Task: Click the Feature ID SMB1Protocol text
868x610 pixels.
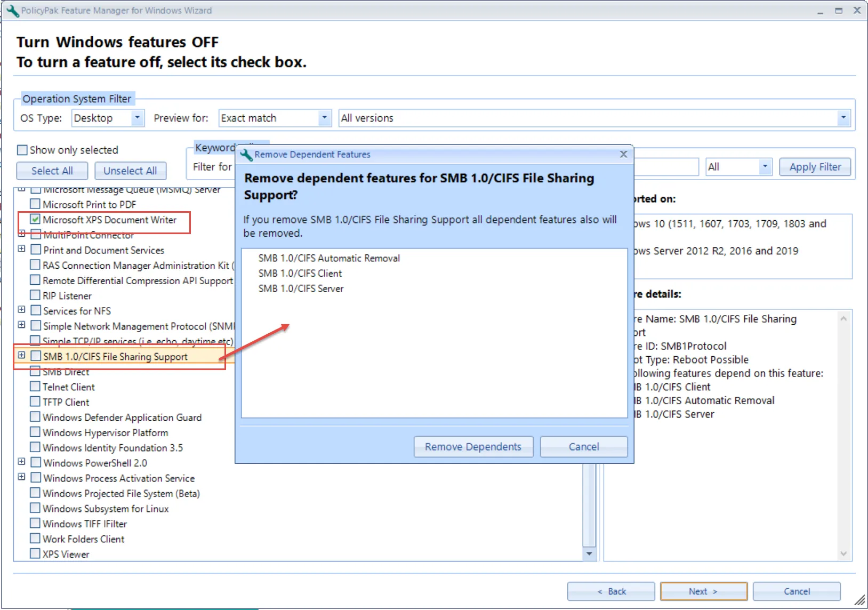Action: coord(681,346)
